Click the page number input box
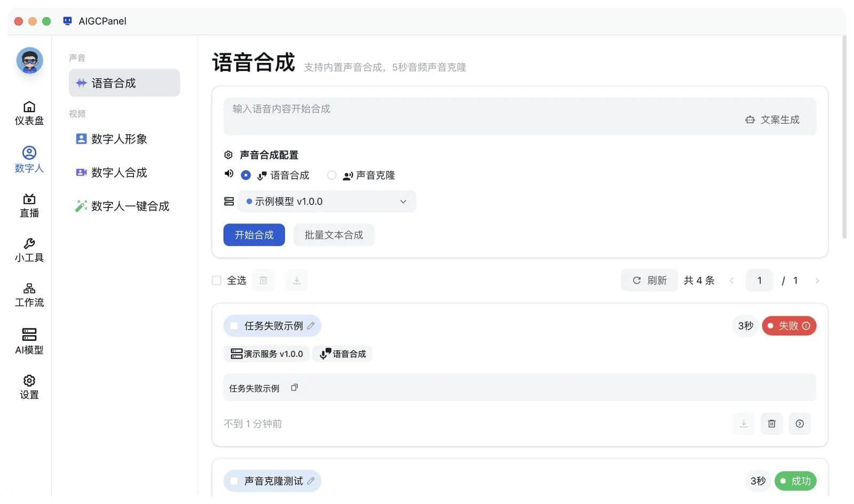 [x=760, y=281]
